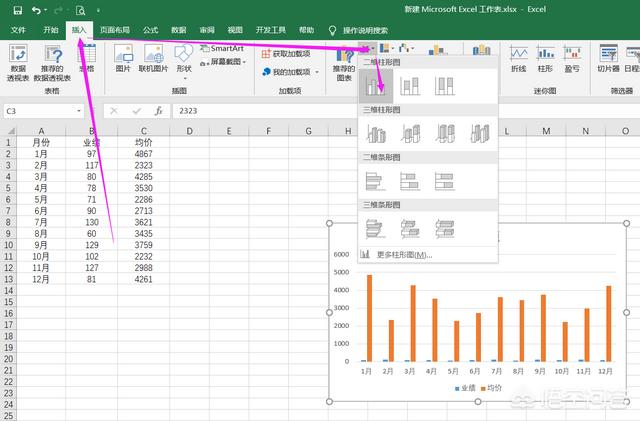Open print preview from quick access toolbar
The width and height of the screenshot is (640, 421).
coord(80,10)
